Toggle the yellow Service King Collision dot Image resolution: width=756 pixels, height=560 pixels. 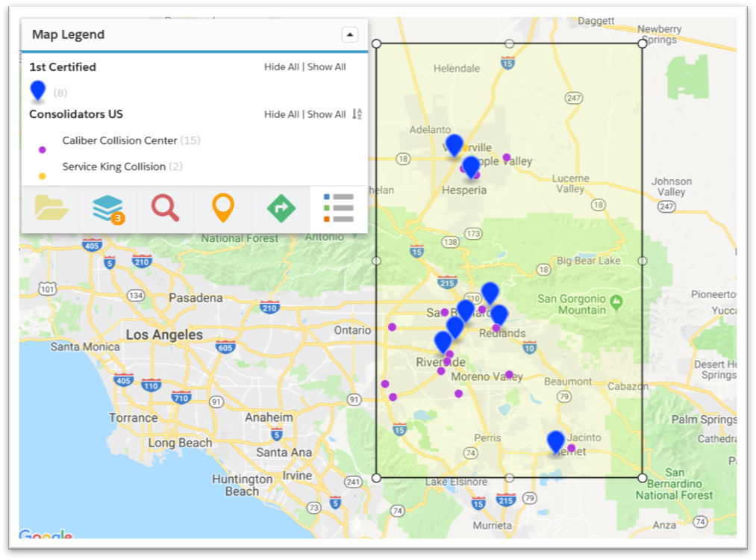[x=43, y=176]
